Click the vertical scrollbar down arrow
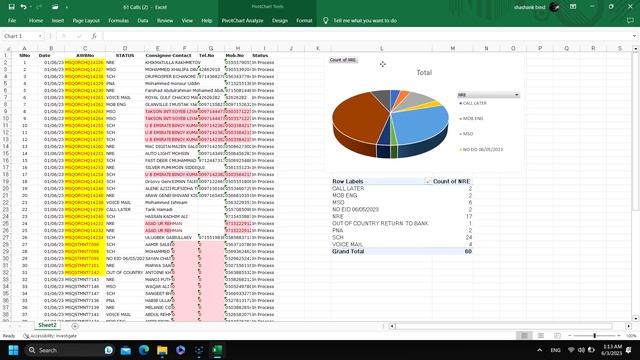Screen dimensions: 640x360 [636, 318]
